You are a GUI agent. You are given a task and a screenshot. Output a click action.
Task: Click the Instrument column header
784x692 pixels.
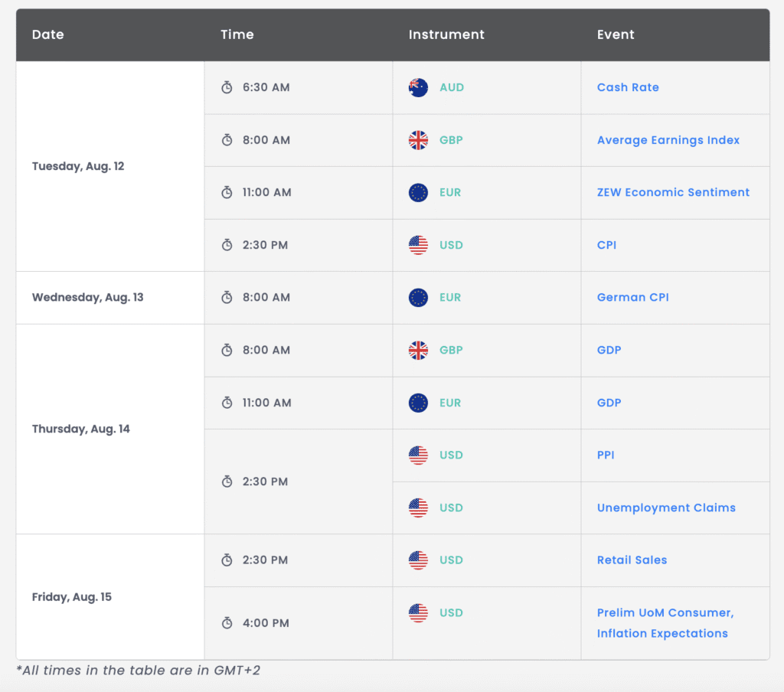point(446,34)
